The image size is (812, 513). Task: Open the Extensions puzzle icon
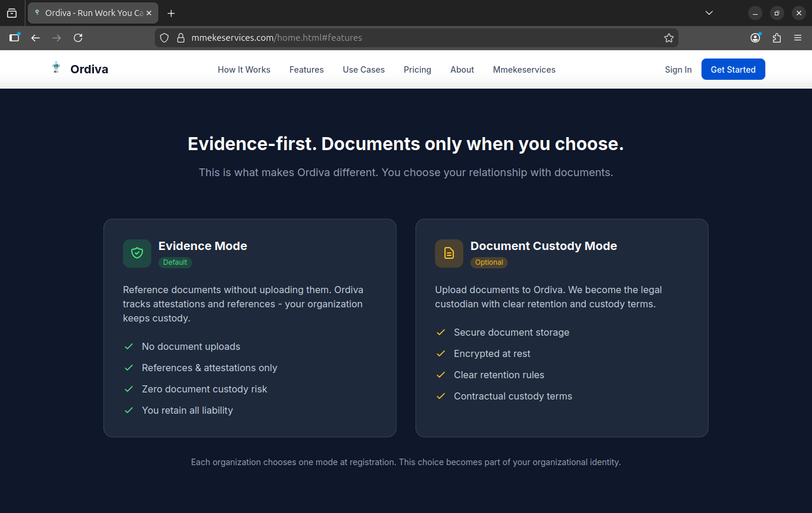(x=777, y=38)
